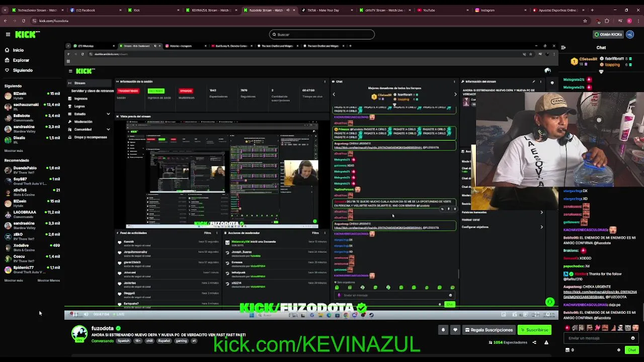
Task: Collapse recommended list with Mostrar Menos
Action: click(49, 281)
